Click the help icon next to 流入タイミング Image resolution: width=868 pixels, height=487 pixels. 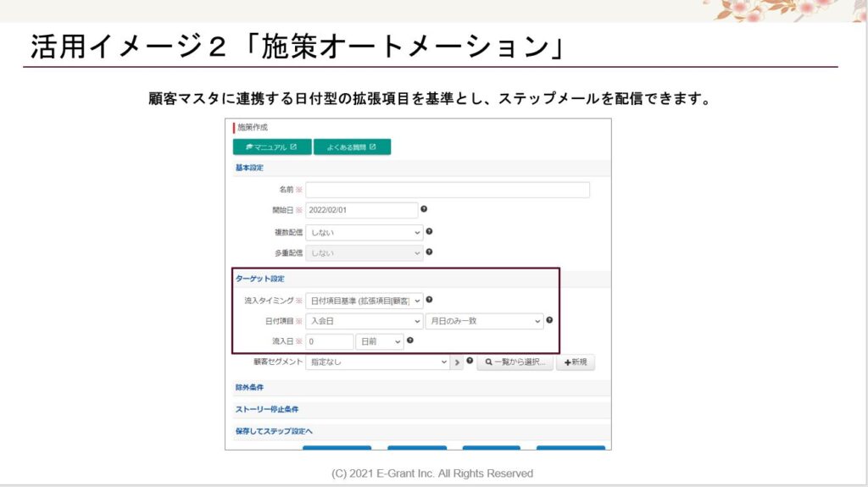point(429,300)
